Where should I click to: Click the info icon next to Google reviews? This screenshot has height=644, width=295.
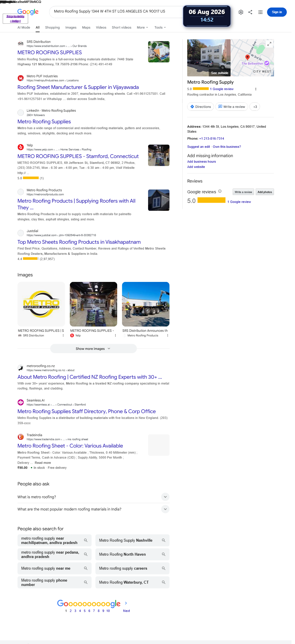220,192
